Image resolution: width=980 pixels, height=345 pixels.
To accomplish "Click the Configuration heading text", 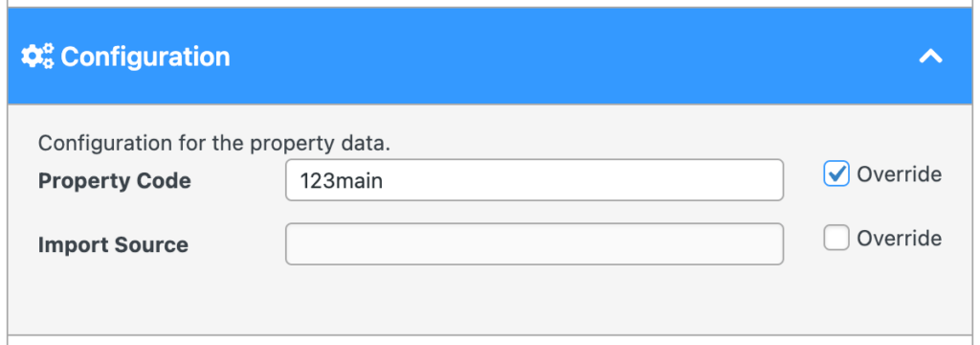I will pyautogui.click(x=145, y=57).
